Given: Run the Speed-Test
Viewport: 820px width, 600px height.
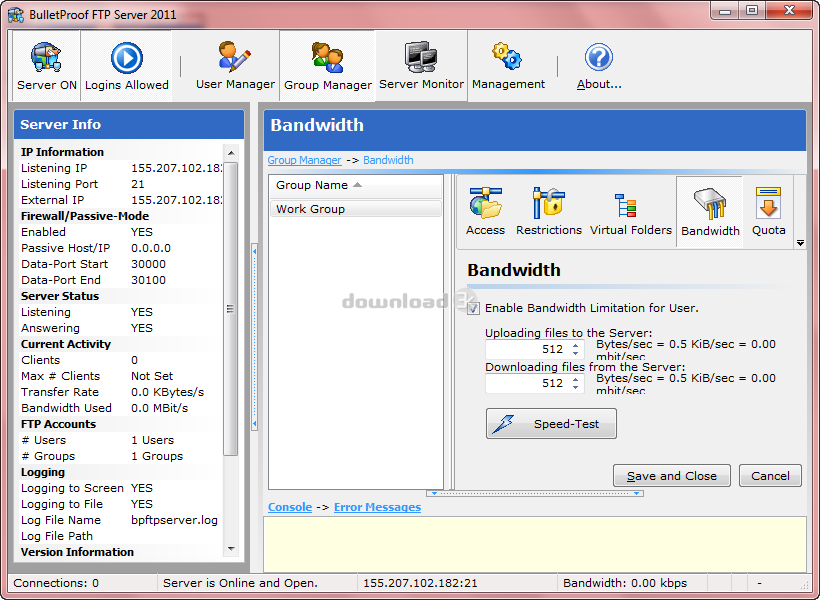Looking at the screenshot, I should tap(551, 424).
